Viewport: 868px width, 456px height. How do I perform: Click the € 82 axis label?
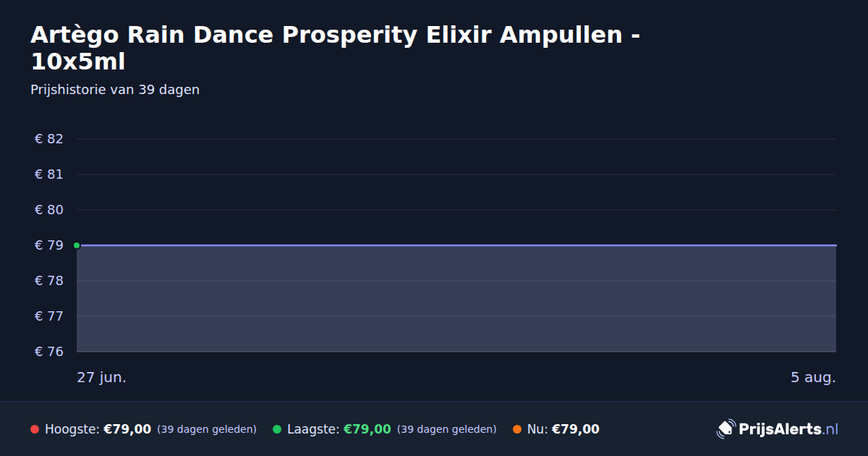[49, 139]
